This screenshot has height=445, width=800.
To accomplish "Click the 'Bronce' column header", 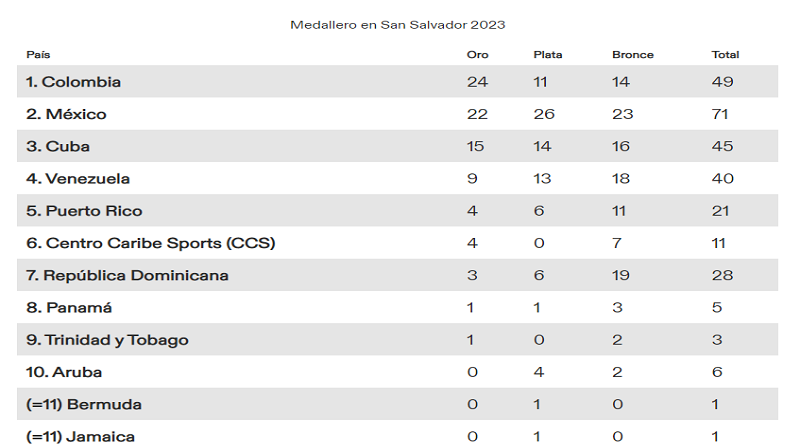I will point(632,54).
